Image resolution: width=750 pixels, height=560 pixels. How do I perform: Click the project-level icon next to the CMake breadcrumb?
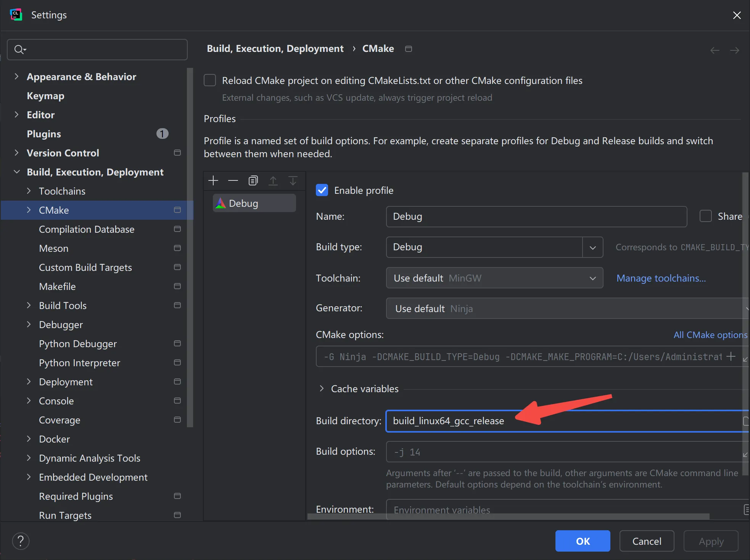(409, 49)
